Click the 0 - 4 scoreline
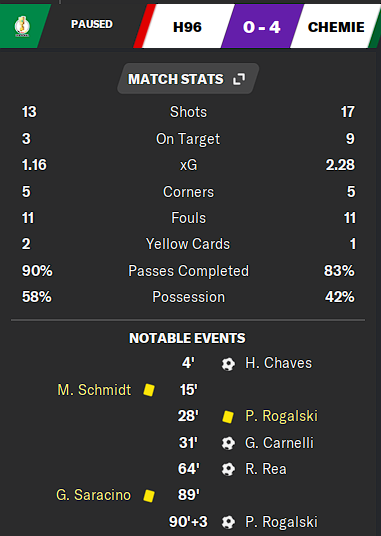This screenshot has height=536, width=381. tap(262, 27)
